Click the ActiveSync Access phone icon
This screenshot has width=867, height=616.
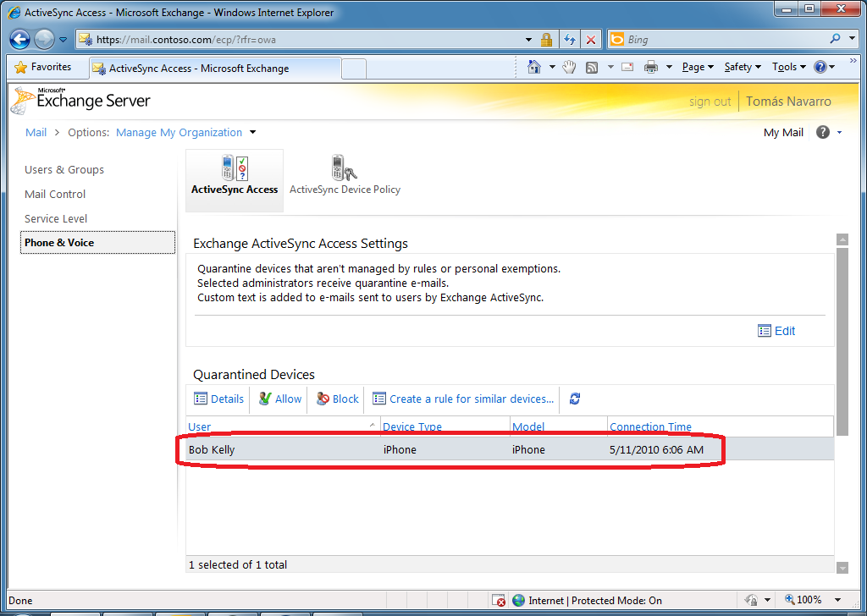point(234,168)
